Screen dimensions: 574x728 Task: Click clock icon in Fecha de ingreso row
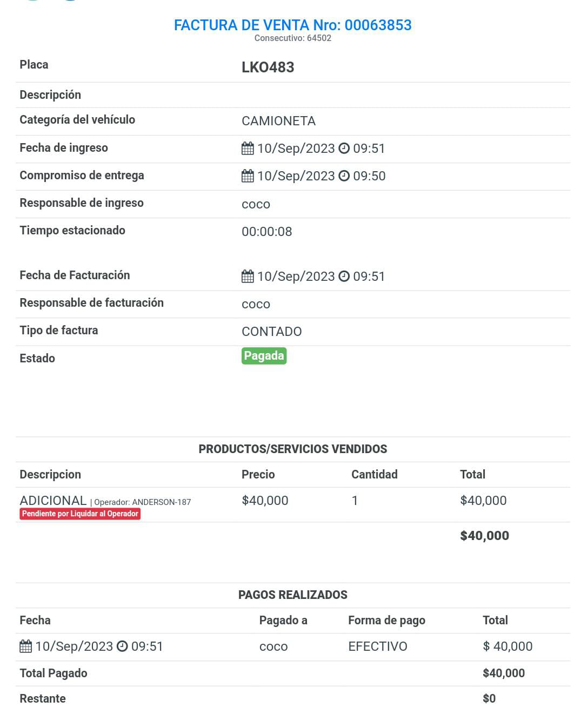click(344, 149)
